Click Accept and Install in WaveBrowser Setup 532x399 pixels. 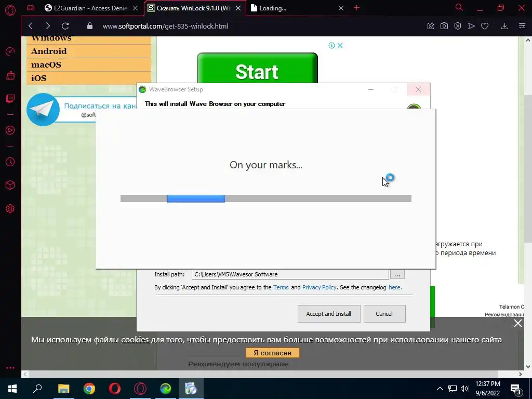click(329, 314)
